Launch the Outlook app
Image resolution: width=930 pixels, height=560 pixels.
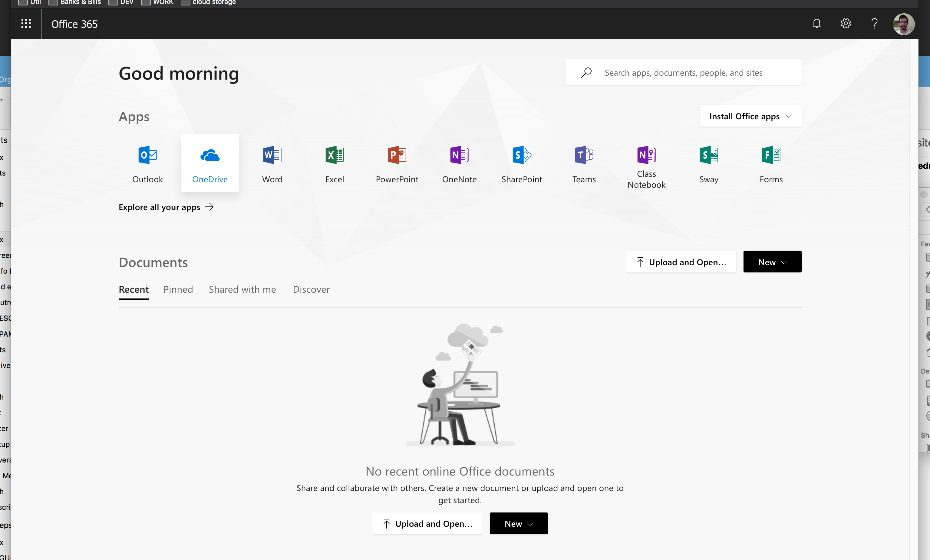pos(147,163)
